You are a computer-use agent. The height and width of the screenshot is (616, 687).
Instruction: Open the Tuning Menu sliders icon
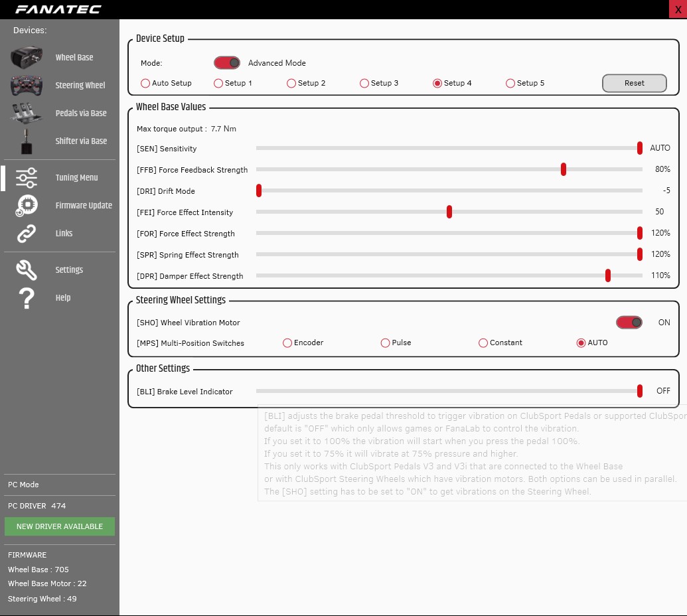coord(27,177)
